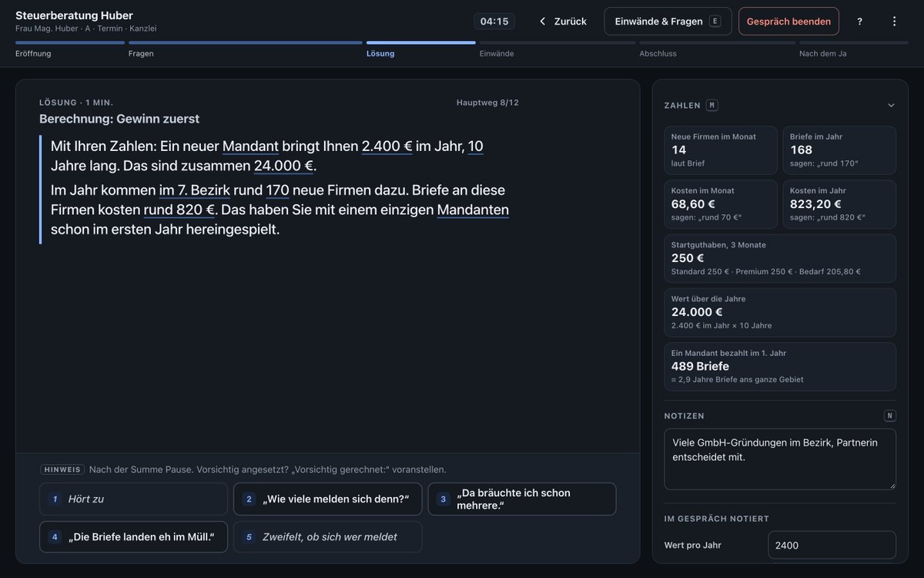Select the 'Wert über die Jahre' card
Viewport: 924px width, 578px height.
pyautogui.click(x=780, y=312)
